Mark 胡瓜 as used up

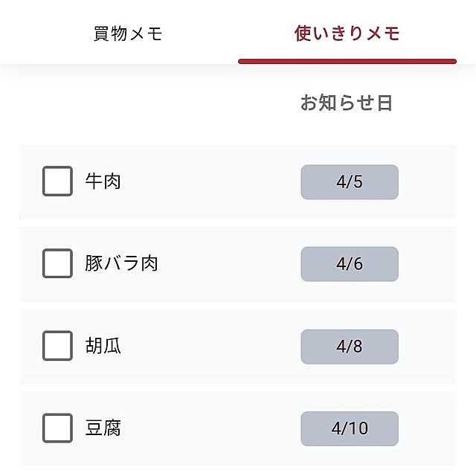coord(57,346)
